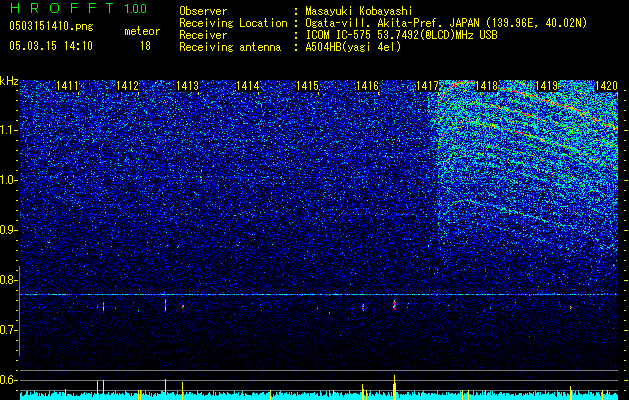The image size is (629, 400).
Task: Click the 1411 time marker
Action: 67,86
